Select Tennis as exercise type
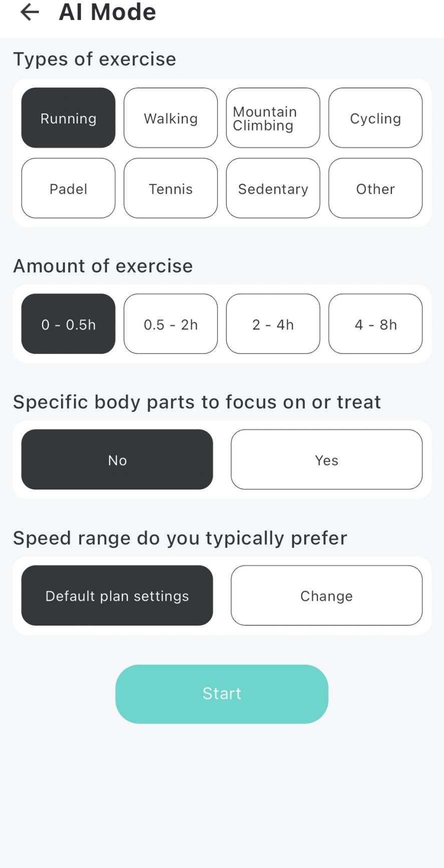 pos(171,188)
